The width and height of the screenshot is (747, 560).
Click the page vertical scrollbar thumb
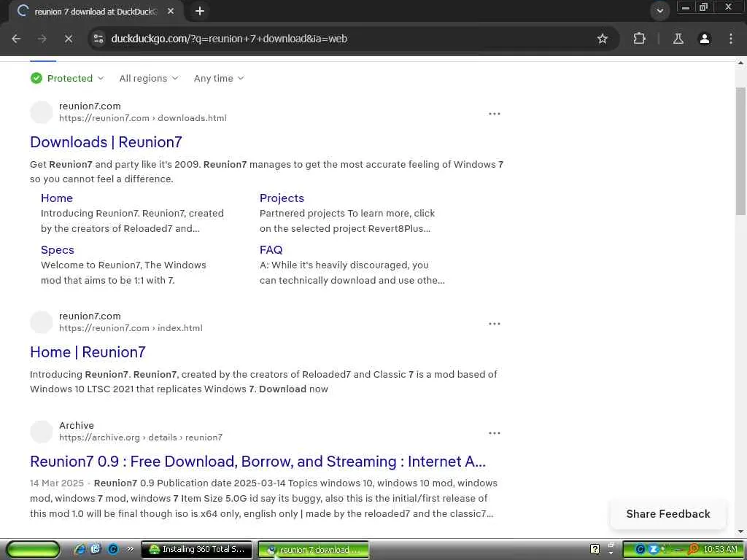[741, 150]
